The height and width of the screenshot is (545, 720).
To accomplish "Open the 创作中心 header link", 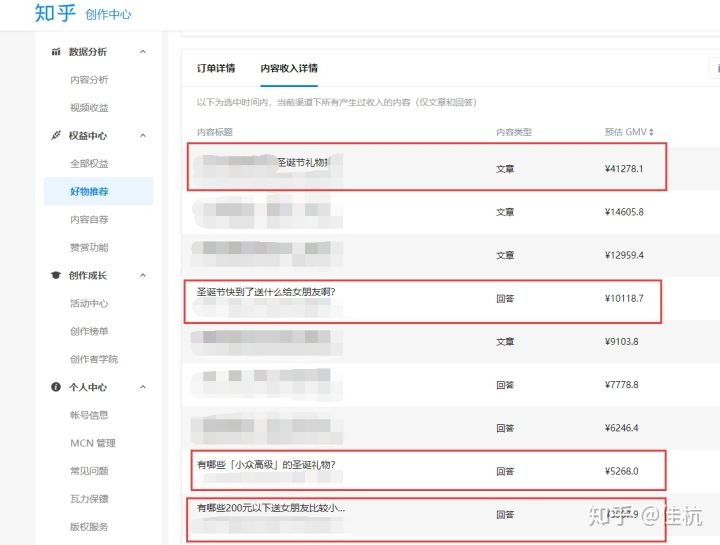I will pos(108,15).
